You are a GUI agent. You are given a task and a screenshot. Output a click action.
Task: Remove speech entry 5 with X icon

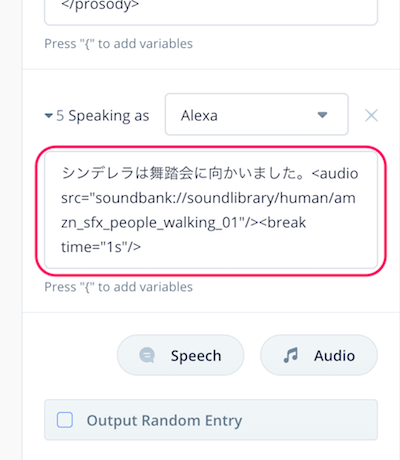pos(371,116)
